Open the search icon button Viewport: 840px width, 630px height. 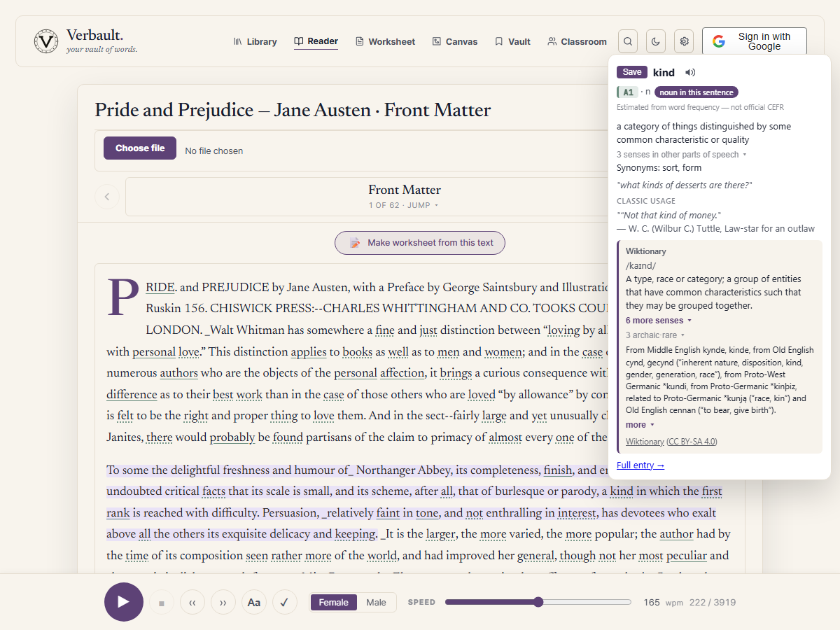pos(628,41)
